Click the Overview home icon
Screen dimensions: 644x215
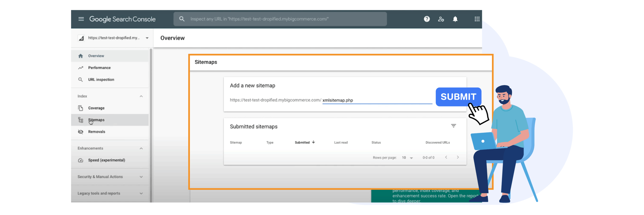[x=80, y=56]
